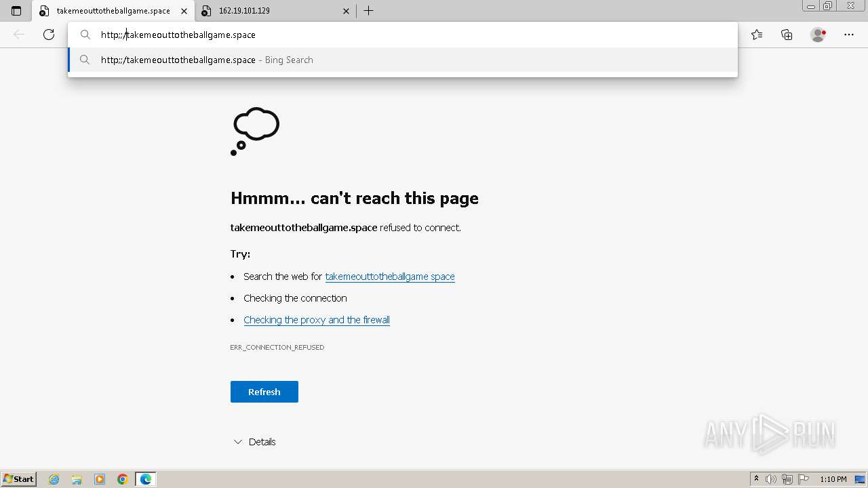
Task: Reload the page with refresh icon
Action: coord(49,35)
